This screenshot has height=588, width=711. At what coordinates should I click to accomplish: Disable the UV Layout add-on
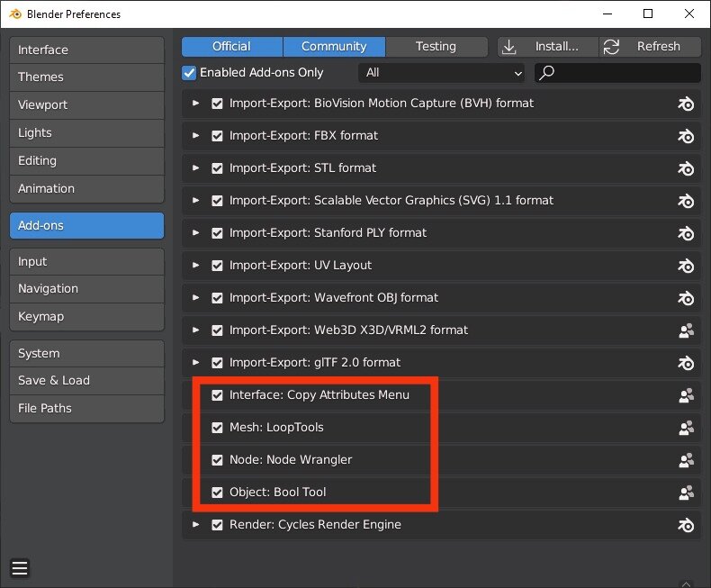[217, 266]
